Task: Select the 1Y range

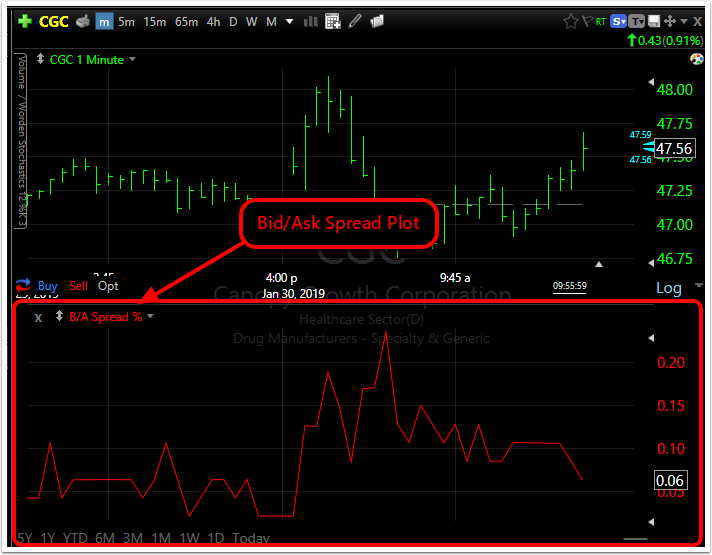Action: (x=48, y=538)
